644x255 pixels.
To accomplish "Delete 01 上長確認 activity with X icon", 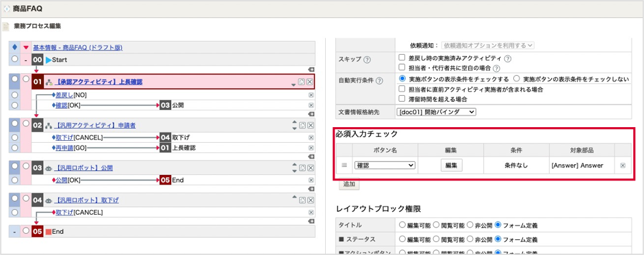I will pyautogui.click(x=310, y=82).
